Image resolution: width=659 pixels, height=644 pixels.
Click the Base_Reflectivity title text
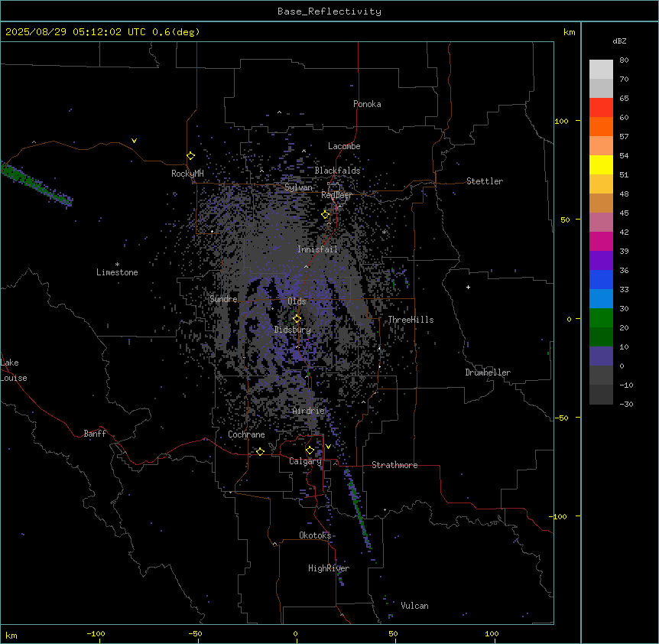[x=329, y=11]
